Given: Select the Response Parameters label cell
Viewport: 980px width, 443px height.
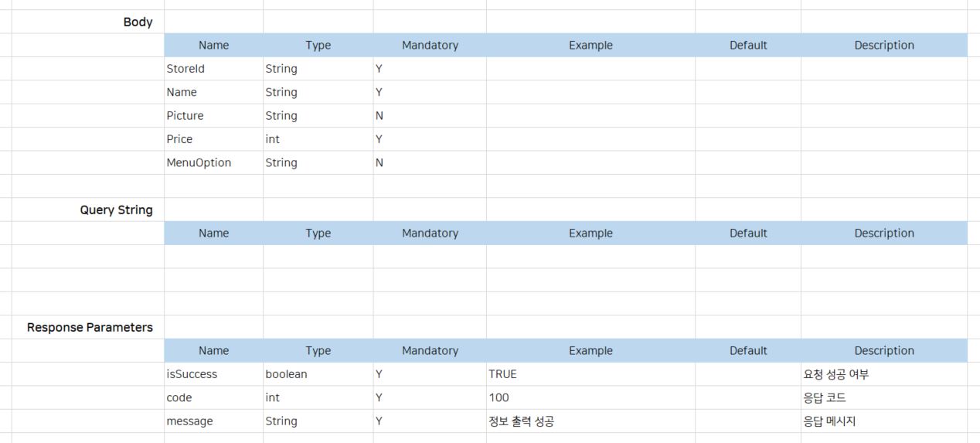Looking at the screenshot, I should [90, 327].
